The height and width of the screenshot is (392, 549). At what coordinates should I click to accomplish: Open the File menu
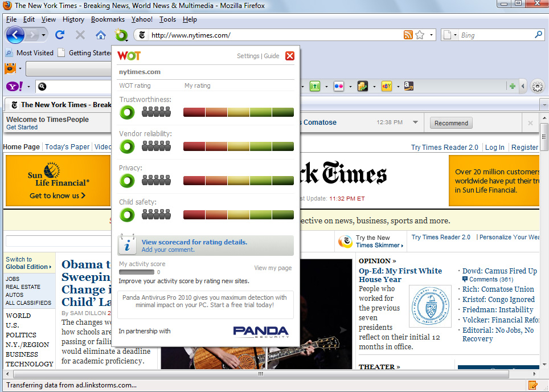tap(11, 19)
